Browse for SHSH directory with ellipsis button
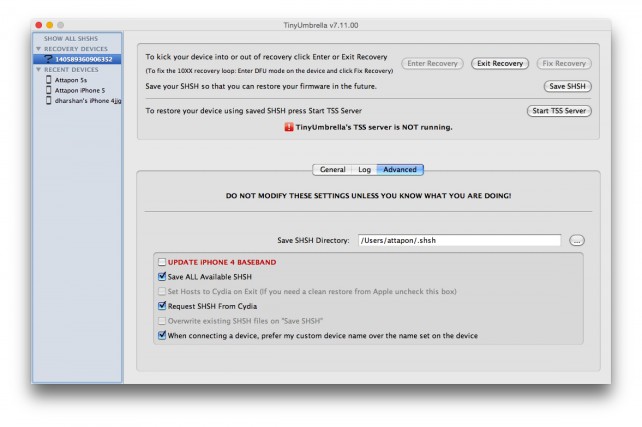The image size is (642, 427). pos(577,240)
